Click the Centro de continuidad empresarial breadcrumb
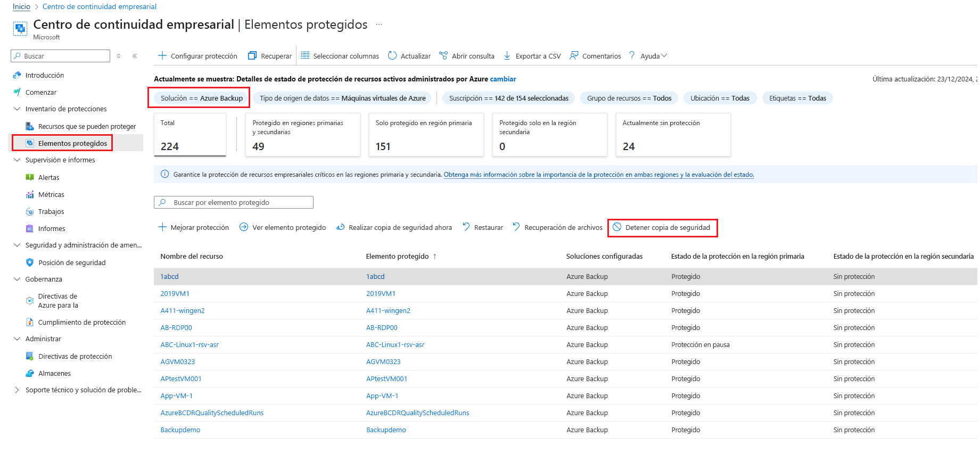Viewport: 980px width, 453px height. [100, 6]
